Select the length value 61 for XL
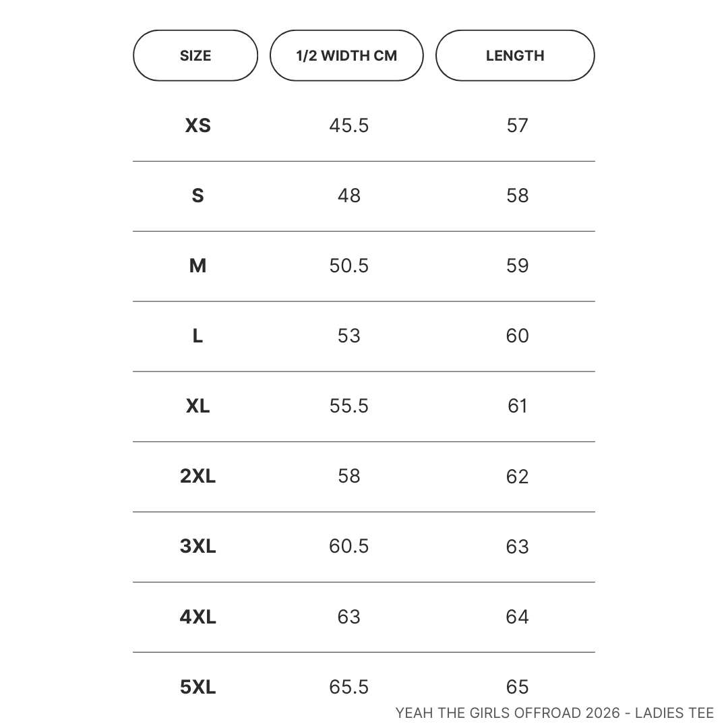This screenshot has width=728, height=728. [517, 406]
